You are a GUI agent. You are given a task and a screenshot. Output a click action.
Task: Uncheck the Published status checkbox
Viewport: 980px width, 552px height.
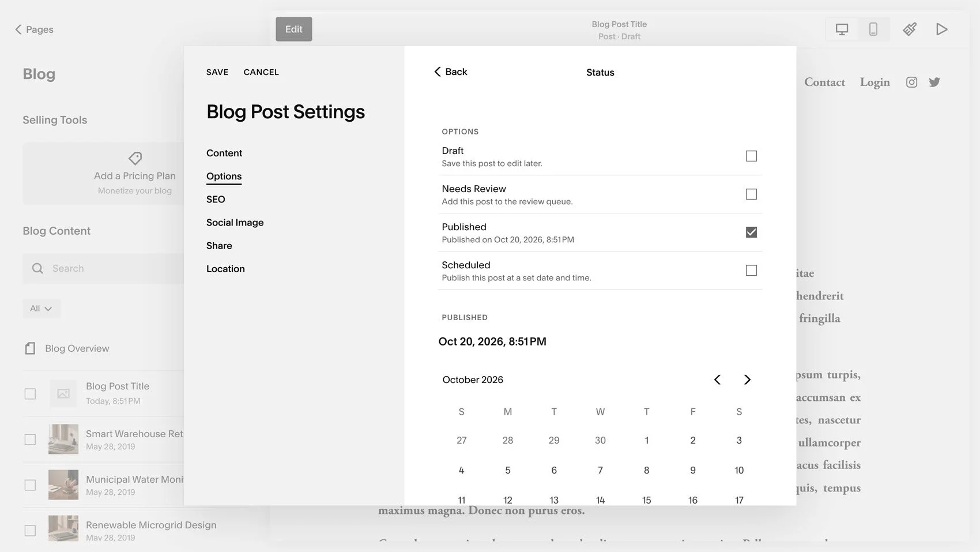[x=751, y=232]
